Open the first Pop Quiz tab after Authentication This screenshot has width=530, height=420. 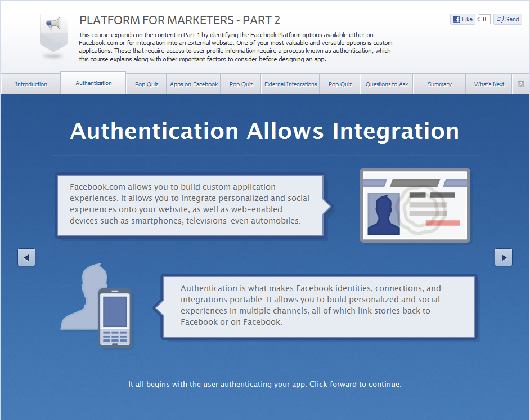[x=146, y=84]
